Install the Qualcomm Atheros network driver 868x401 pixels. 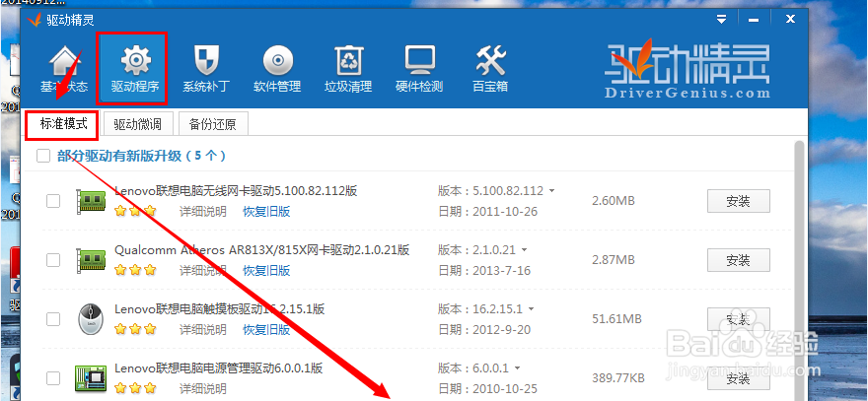(739, 260)
